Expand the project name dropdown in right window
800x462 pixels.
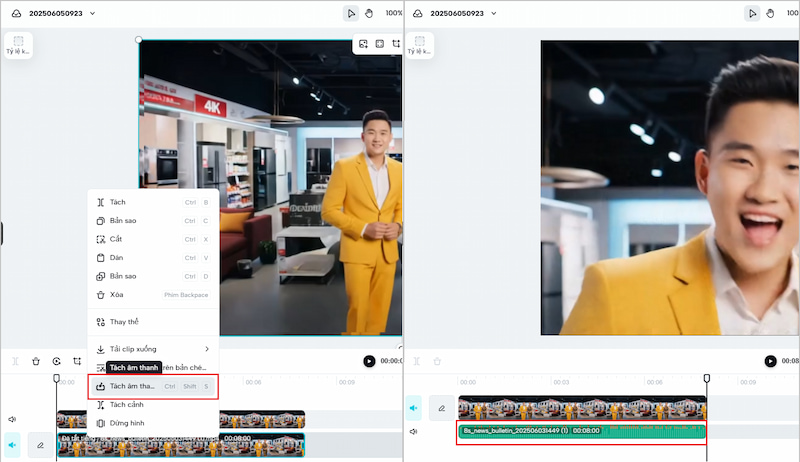493,13
